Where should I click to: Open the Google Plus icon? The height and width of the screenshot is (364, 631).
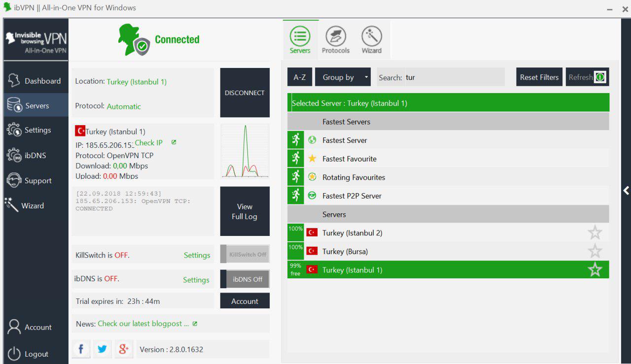123,349
